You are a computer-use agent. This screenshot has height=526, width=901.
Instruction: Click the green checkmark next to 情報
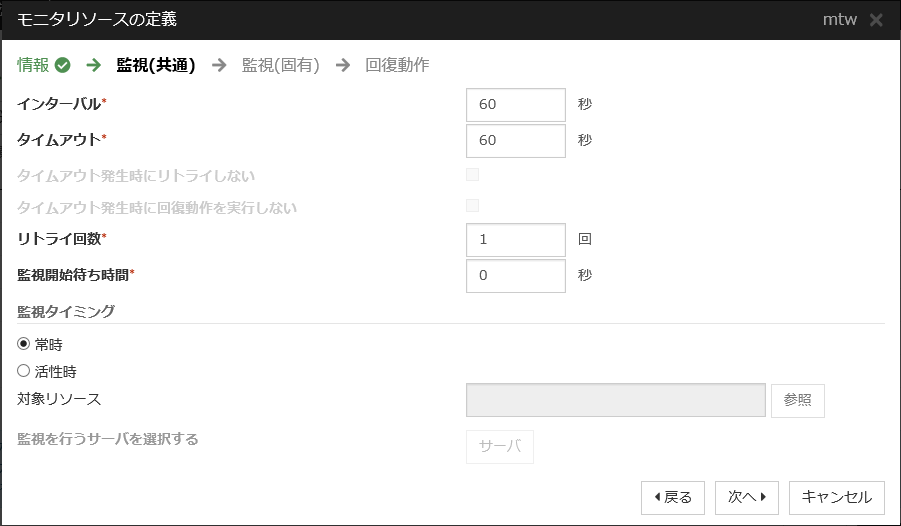63,65
